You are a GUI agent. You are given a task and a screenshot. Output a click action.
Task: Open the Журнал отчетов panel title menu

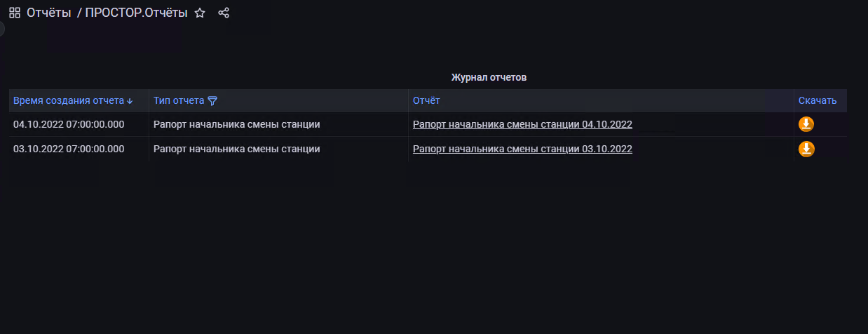click(x=489, y=77)
